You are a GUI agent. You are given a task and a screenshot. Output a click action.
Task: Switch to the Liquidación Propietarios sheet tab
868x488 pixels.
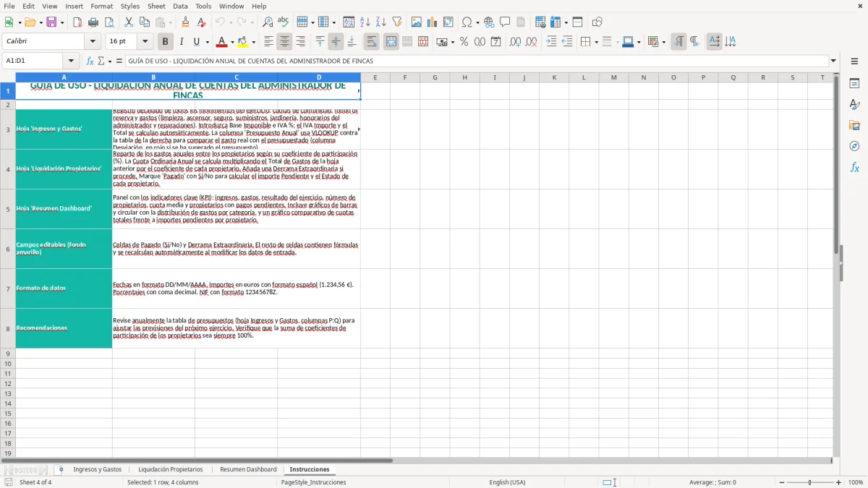(x=171, y=470)
